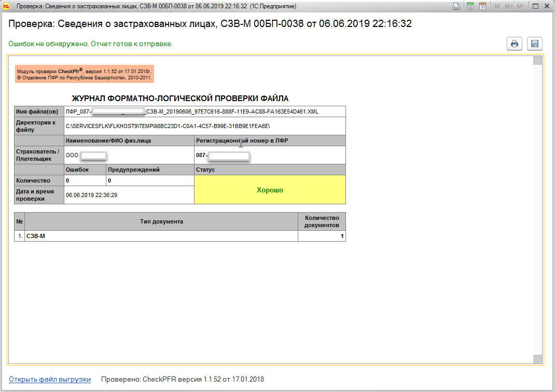The image size is (555, 392).
Task: Close the СЗВ-М verification window
Action: tap(547, 6)
